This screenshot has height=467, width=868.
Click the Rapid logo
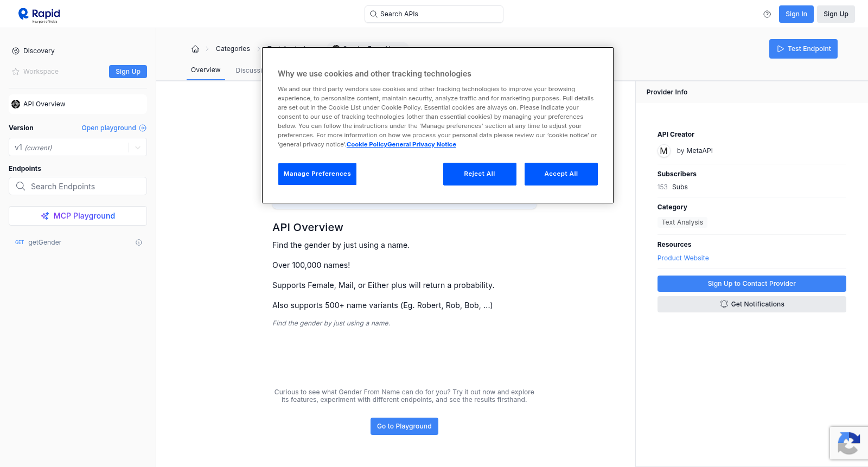click(39, 15)
